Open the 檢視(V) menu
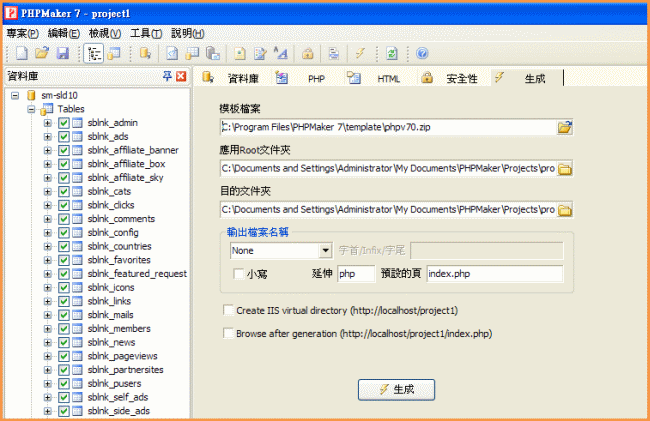Image resolution: width=650 pixels, height=421 pixels. (x=105, y=33)
